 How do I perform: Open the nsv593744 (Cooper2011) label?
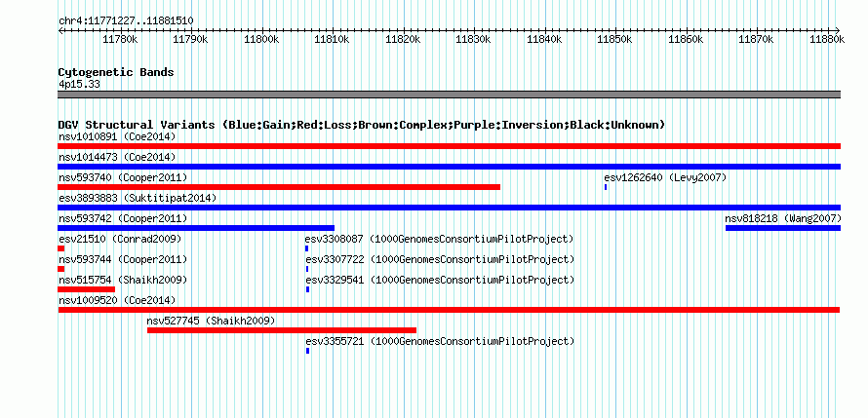(x=123, y=259)
